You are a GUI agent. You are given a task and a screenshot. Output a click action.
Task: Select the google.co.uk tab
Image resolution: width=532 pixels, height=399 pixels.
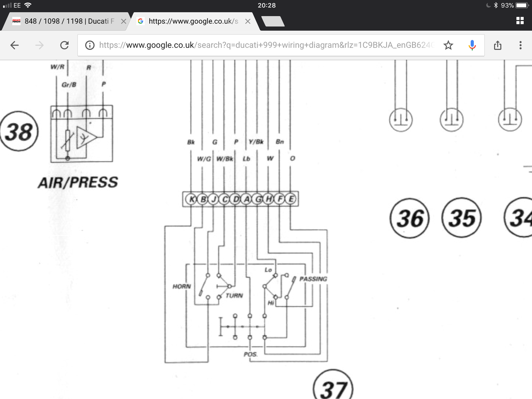pos(193,21)
